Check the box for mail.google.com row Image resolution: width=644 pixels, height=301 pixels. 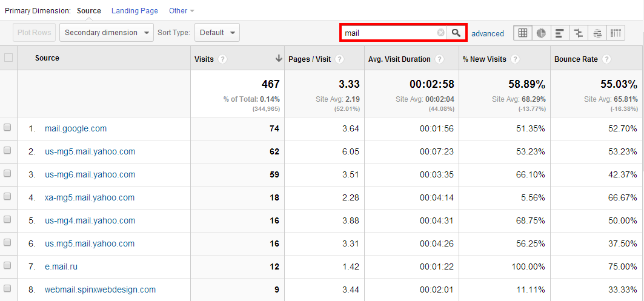(x=7, y=128)
